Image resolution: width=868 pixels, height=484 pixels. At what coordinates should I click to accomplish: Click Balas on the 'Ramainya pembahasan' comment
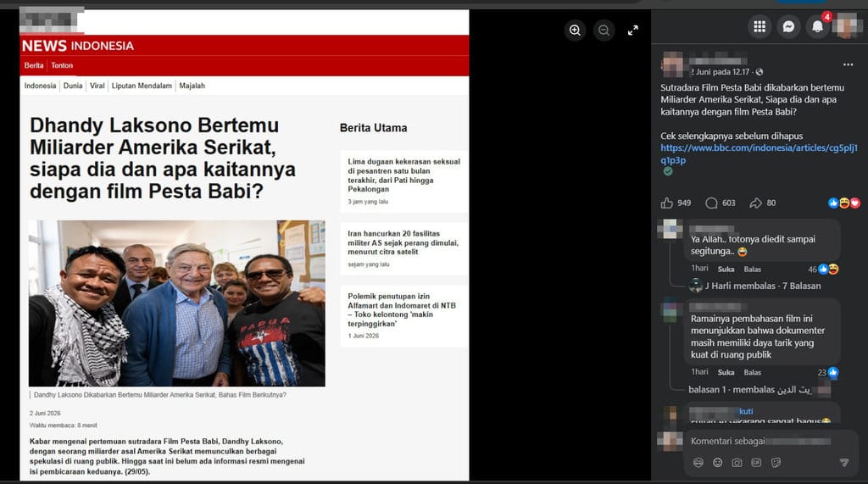pos(753,373)
